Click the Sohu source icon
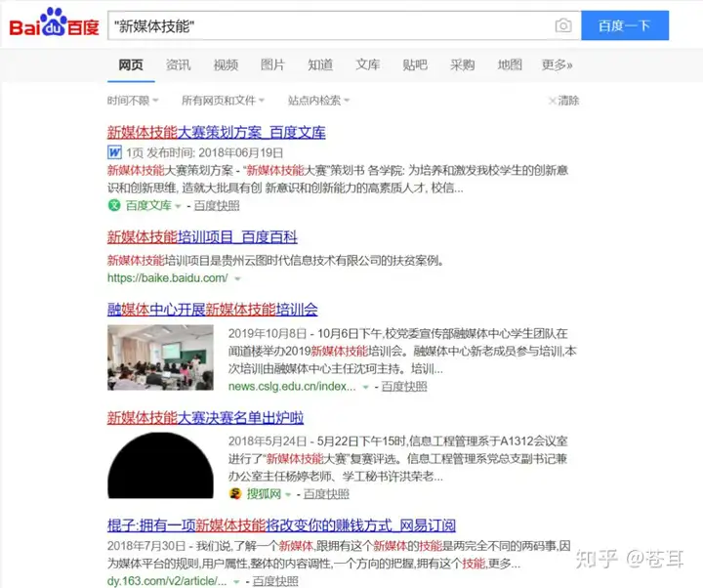Screen dimensions: 703x588 pyautogui.click(x=235, y=494)
